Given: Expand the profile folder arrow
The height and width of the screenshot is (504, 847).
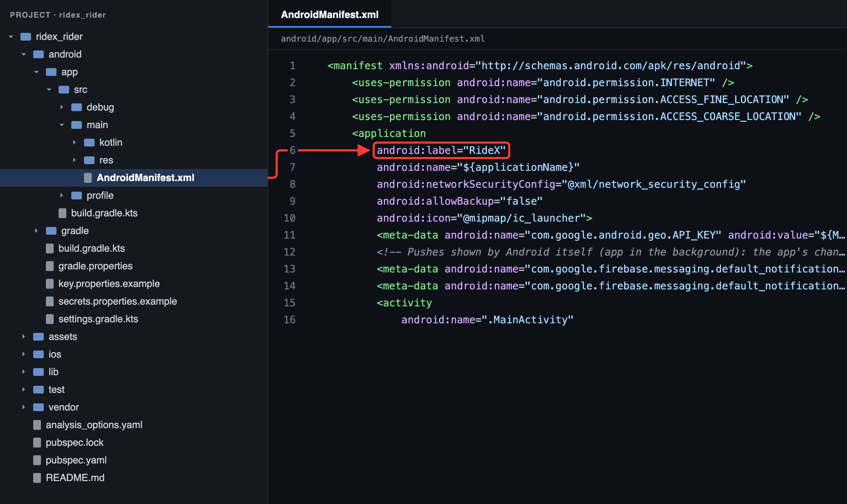Looking at the screenshot, I should [62, 196].
